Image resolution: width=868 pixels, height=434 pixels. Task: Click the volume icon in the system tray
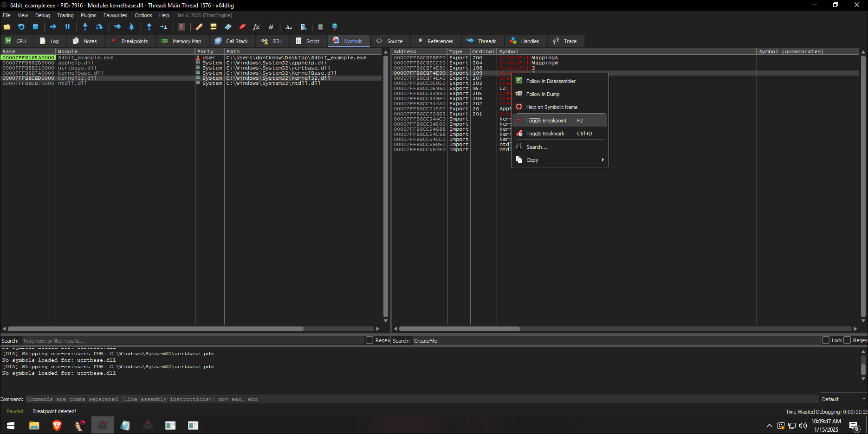point(803,426)
